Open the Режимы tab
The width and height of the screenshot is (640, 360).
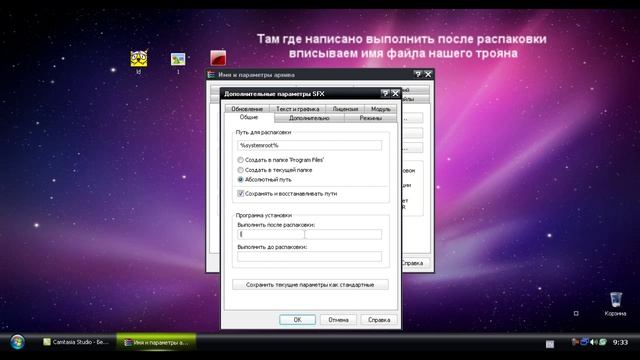pyautogui.click(x=371, y=118)
